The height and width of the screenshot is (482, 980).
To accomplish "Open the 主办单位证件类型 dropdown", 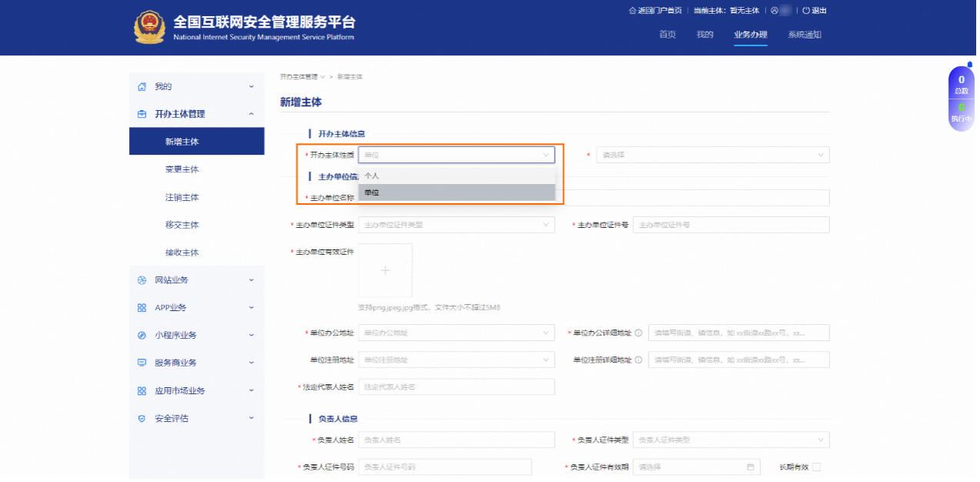I will point(456,224).
